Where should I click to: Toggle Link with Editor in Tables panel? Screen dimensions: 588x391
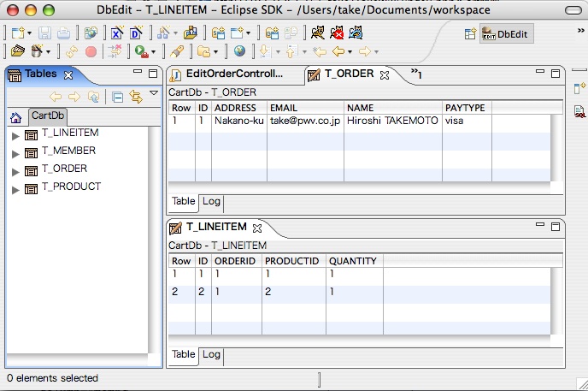[135, 97]
